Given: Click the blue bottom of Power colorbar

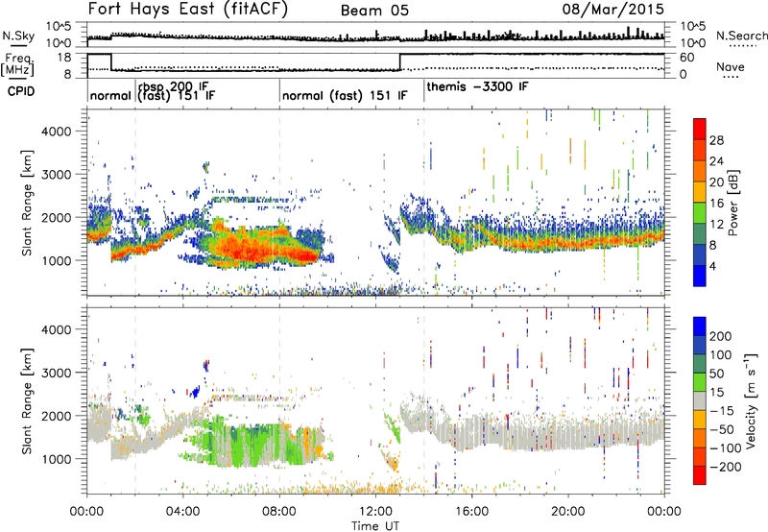Looking at the screenshot, I should [700, 276].
